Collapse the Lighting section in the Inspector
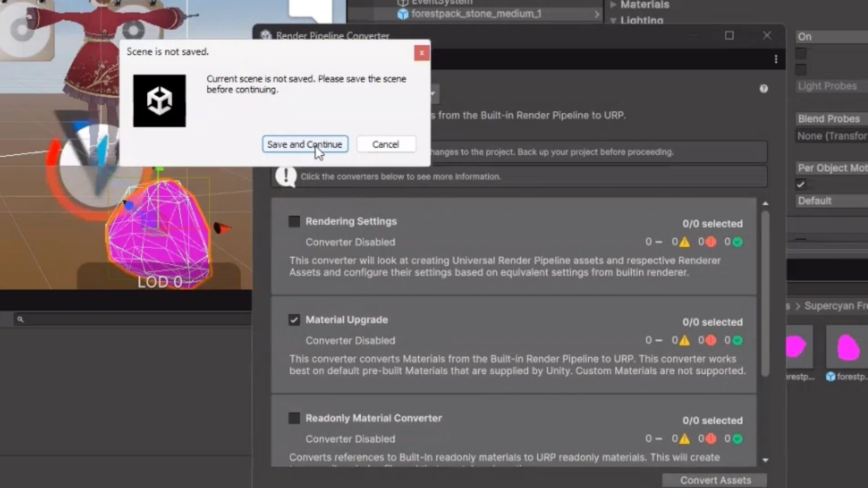 pos(613,21)
